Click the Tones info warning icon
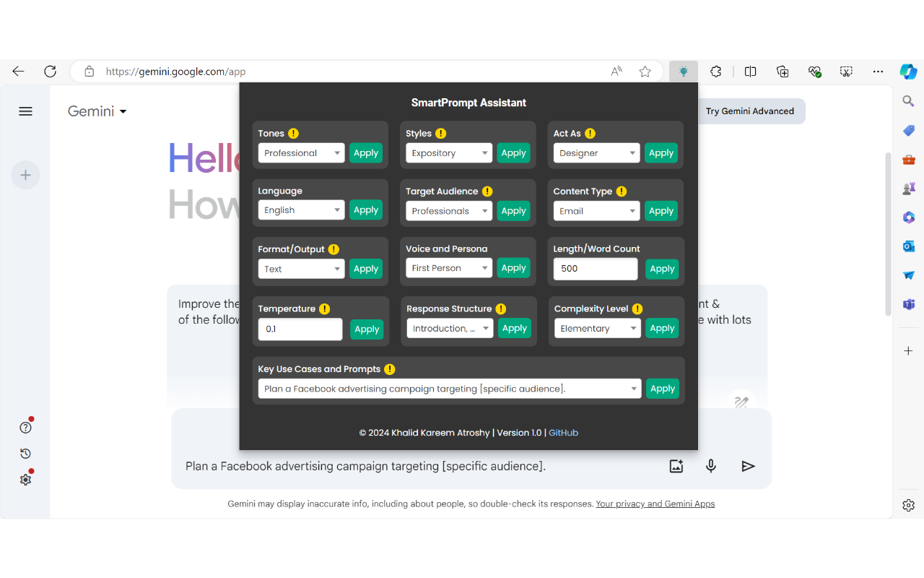 click(x=293, y=133)
